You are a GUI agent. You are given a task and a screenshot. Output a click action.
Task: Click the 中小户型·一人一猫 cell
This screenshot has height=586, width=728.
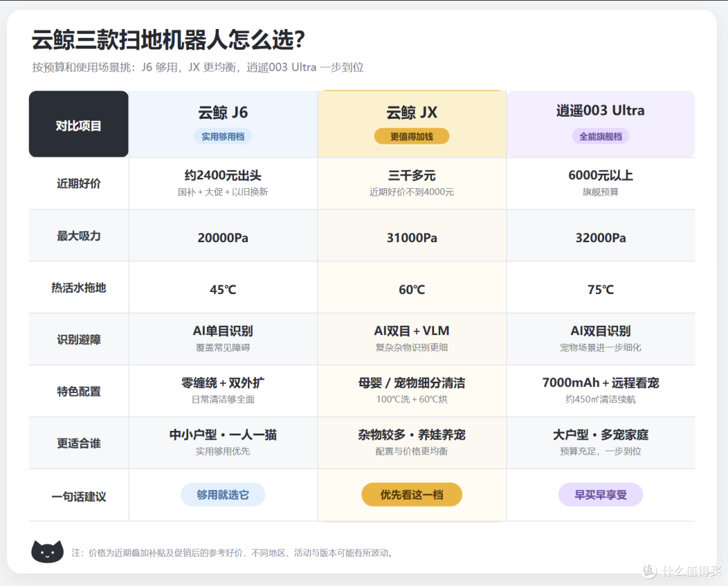point(223,435)
